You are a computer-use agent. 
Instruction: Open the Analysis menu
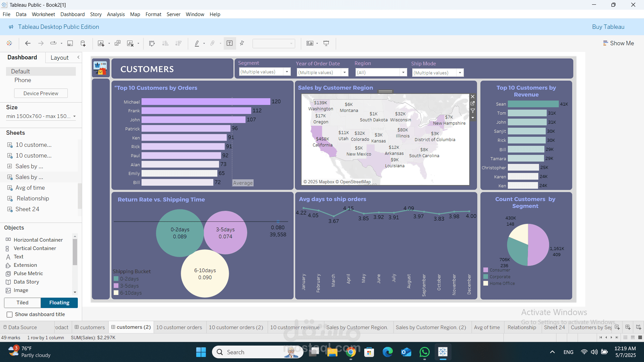[x=116, y=14]
